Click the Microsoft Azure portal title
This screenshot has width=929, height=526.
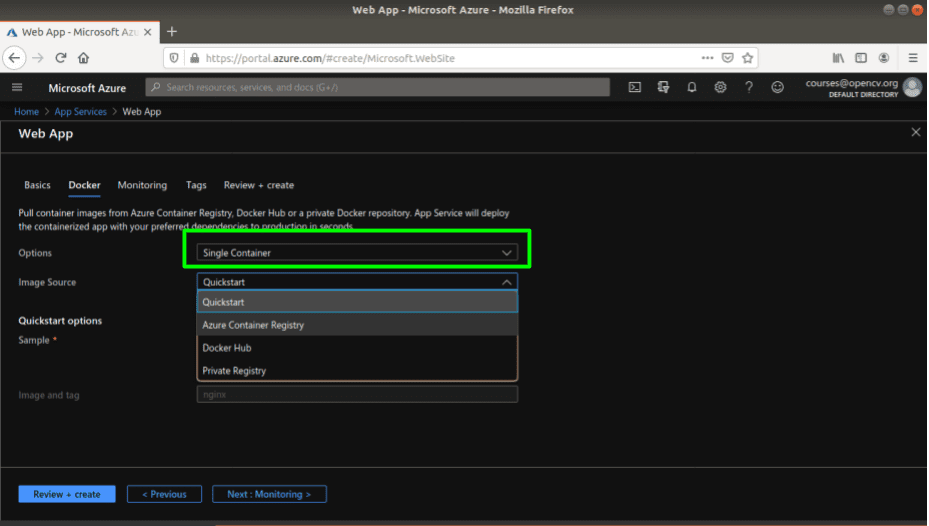[x=87, y=88]
